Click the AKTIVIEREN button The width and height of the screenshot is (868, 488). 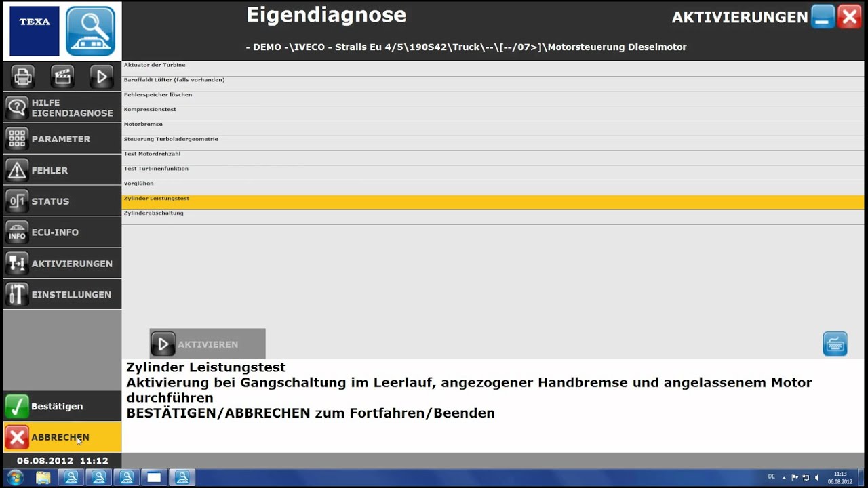click(x=208, y=344)
